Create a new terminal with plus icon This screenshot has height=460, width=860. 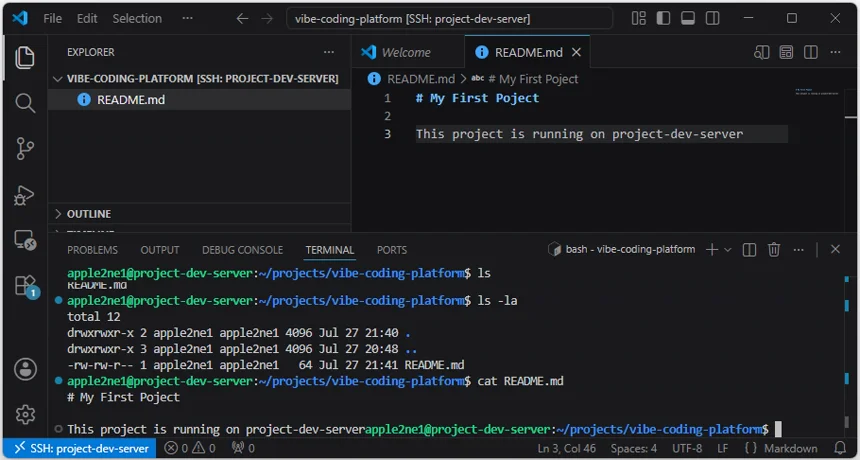[x=711, y=249]
